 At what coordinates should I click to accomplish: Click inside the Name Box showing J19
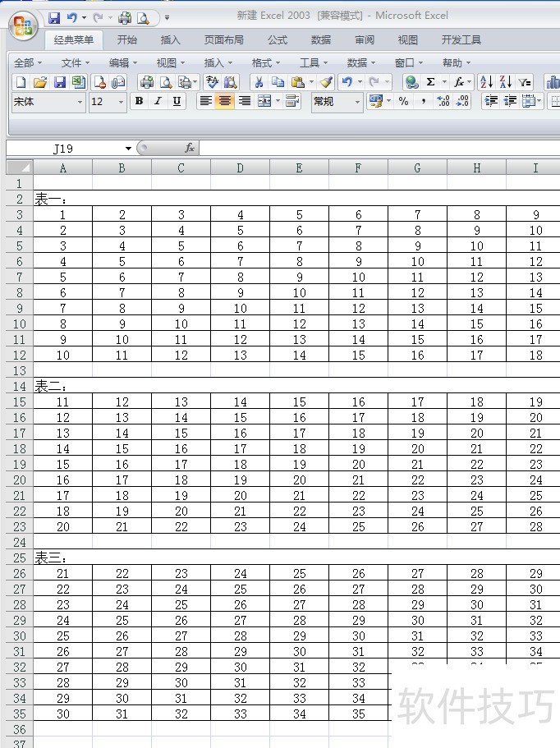(62, 149)
